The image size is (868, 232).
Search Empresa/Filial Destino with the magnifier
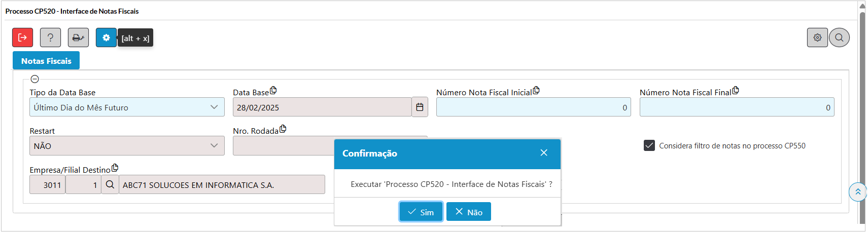[110, 185]
